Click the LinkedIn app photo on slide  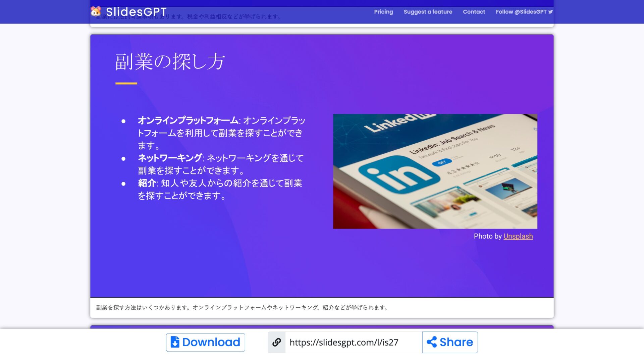point(435,171)
